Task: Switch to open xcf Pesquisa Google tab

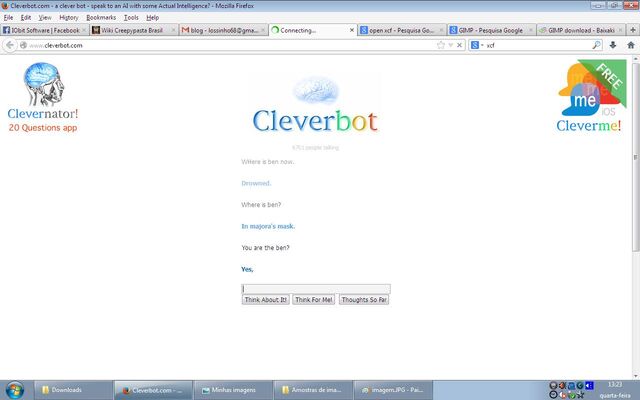Action: click(x=401, y=30)
